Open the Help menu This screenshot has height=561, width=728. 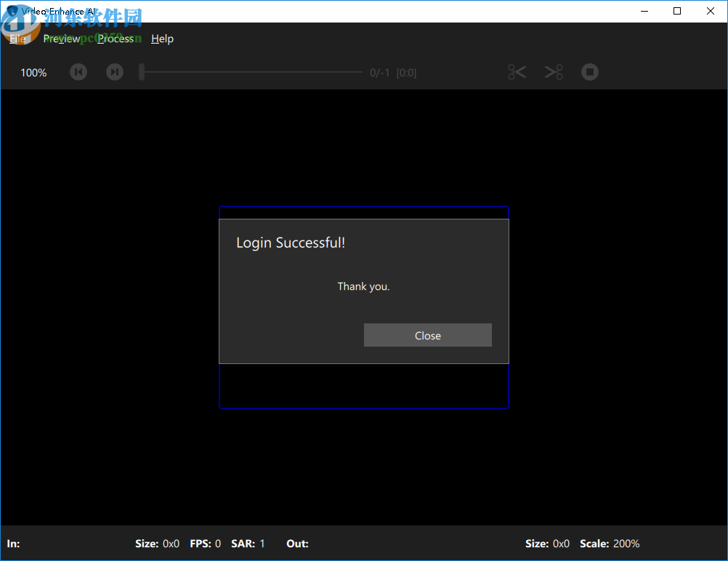coord(162,39)
